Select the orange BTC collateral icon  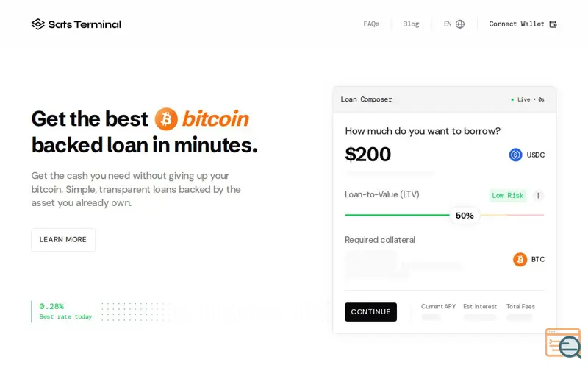[520, 260]
